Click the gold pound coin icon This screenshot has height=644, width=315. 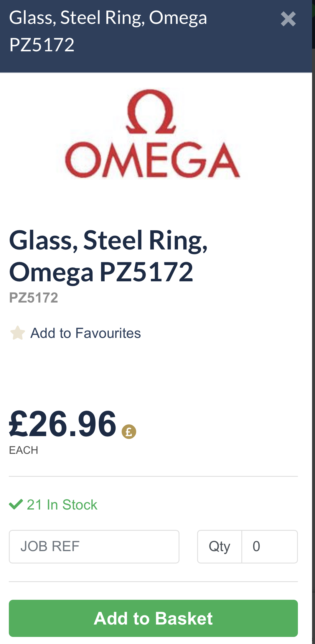coord(129,432)
